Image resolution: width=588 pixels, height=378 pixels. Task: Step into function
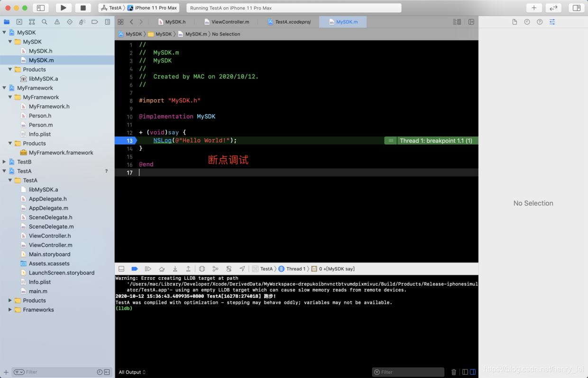tap(175, 268)
